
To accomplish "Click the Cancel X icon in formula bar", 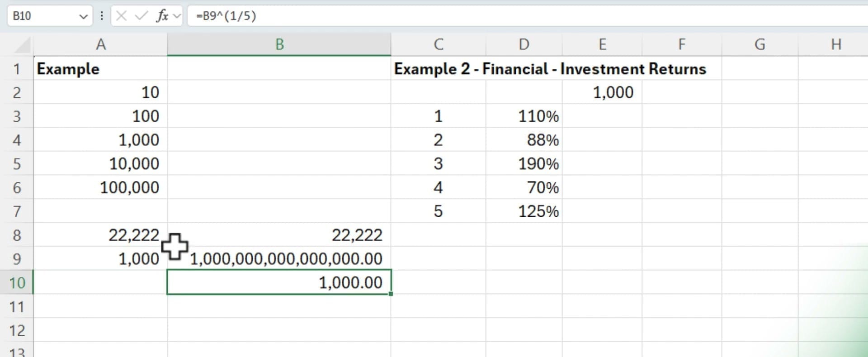I will pos(121,16).
